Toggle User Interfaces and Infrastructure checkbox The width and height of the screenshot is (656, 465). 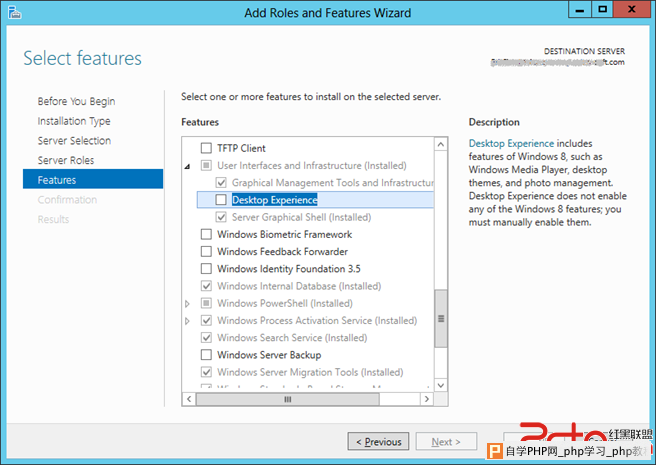pyautogui.click(x=206, y=165)
